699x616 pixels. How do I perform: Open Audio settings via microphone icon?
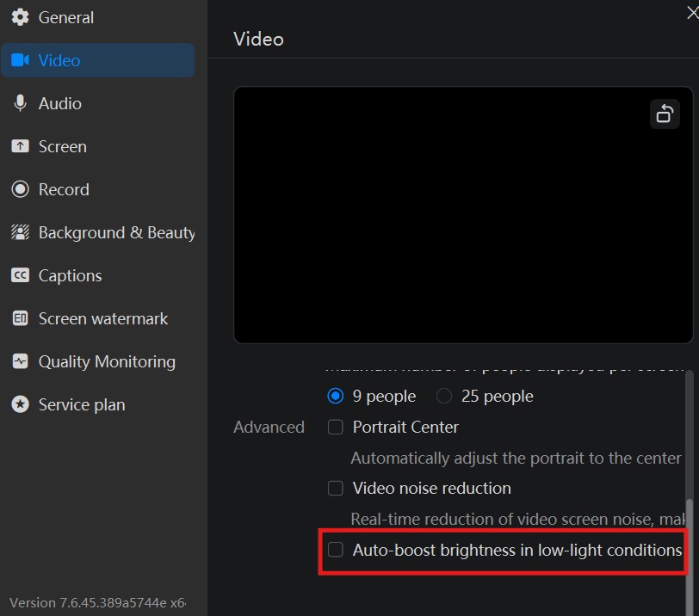(20, 103)
